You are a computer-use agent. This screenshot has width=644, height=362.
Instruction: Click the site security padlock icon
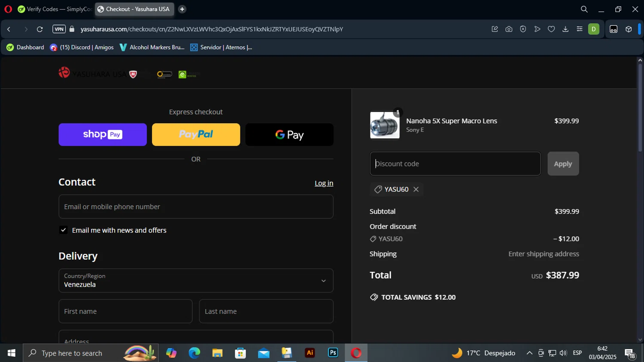tap(72, 29)
